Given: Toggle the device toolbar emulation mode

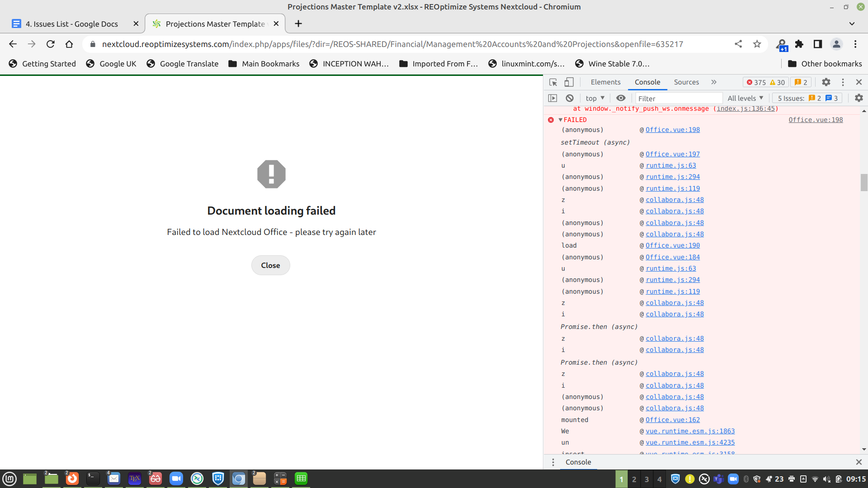Looking at the screenshot, I should pyautogui.click(x=569, y=82).
